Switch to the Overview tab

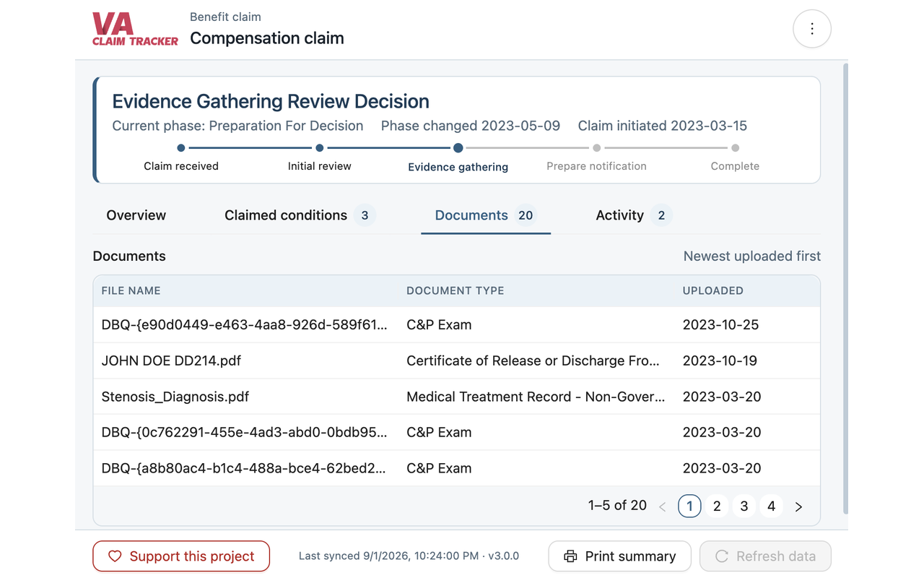136,215
